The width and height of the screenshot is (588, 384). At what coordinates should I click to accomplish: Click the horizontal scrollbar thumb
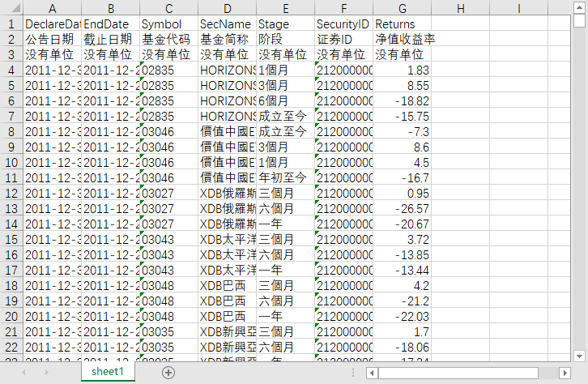coord(458,373)
